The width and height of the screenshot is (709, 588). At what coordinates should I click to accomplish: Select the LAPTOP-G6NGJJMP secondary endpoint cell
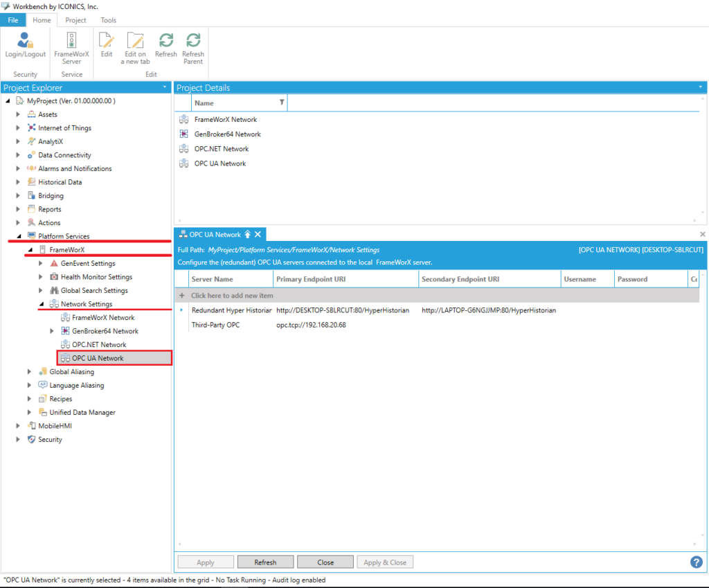(x=489, y=310)
